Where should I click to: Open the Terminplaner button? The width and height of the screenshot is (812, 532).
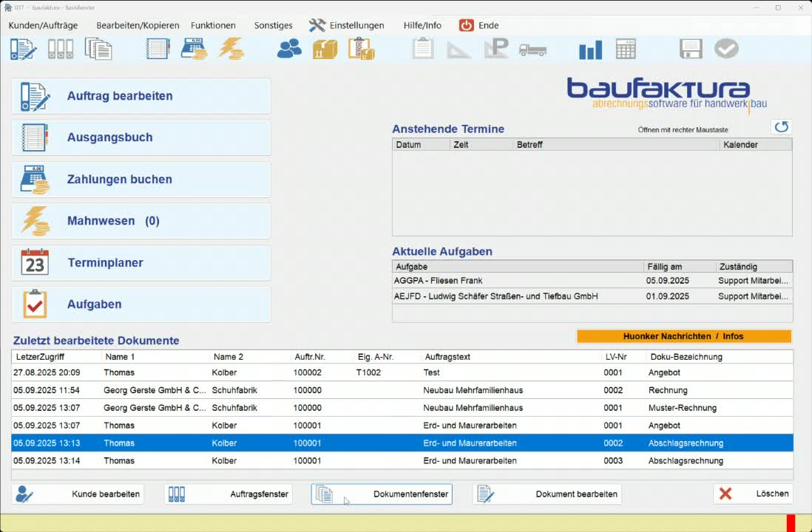pyautogui.click(x=141, y=263)
